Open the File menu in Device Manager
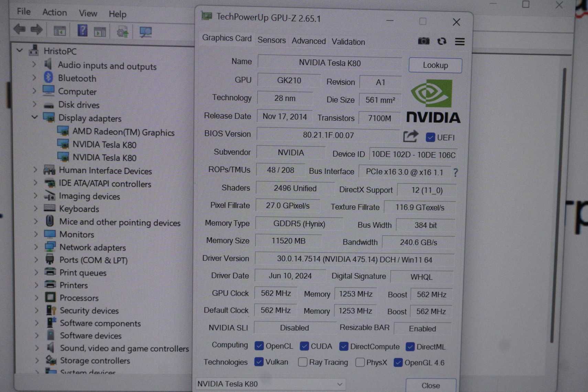Image resolution: width=588 pixels, height=392 pixels. [x=24, y=11]
